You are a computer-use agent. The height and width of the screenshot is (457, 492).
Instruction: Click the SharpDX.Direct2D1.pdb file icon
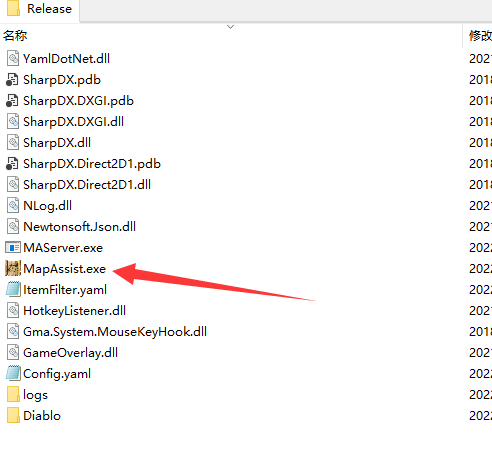(12, 164)
